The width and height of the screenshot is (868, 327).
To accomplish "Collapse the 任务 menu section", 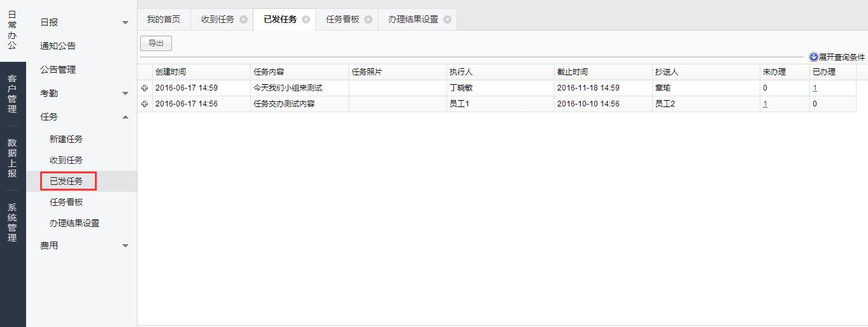I will (x=125, y=117).
